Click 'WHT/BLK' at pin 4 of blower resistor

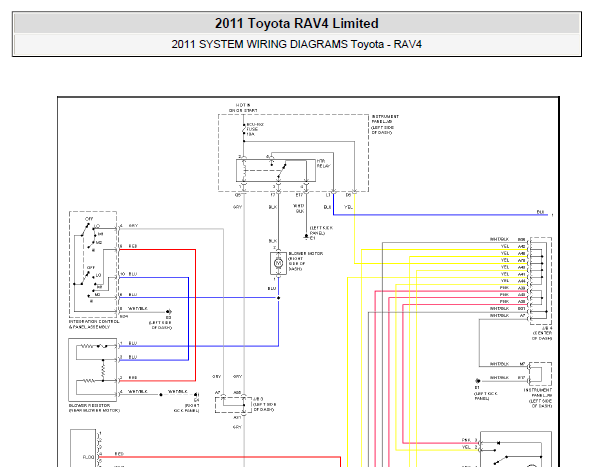click(x=138, y=392)
